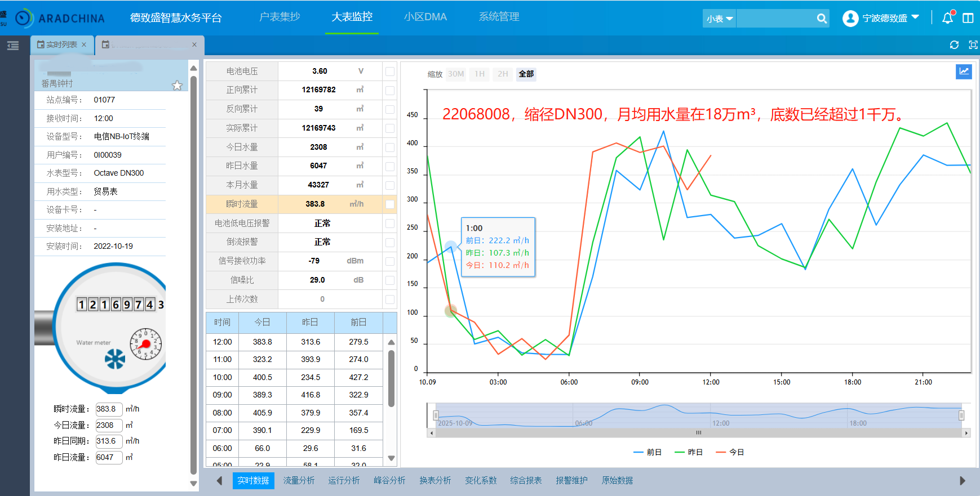Screen dimensions: 980x496
Task: Click the chart range slider left handle
Action: point(435,415)
